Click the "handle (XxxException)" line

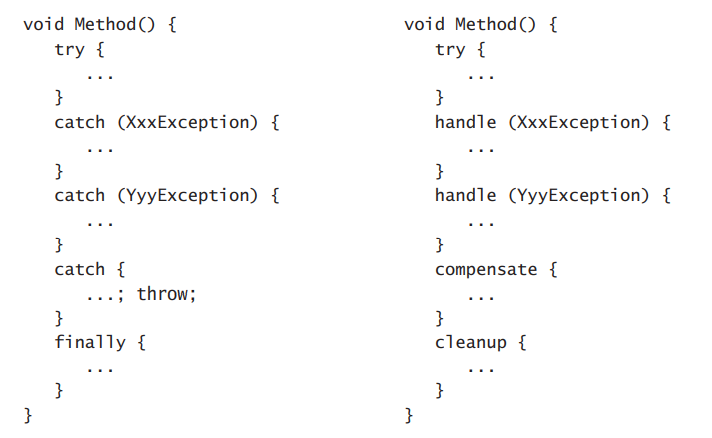pyautogui.click(x=552, y=123)
